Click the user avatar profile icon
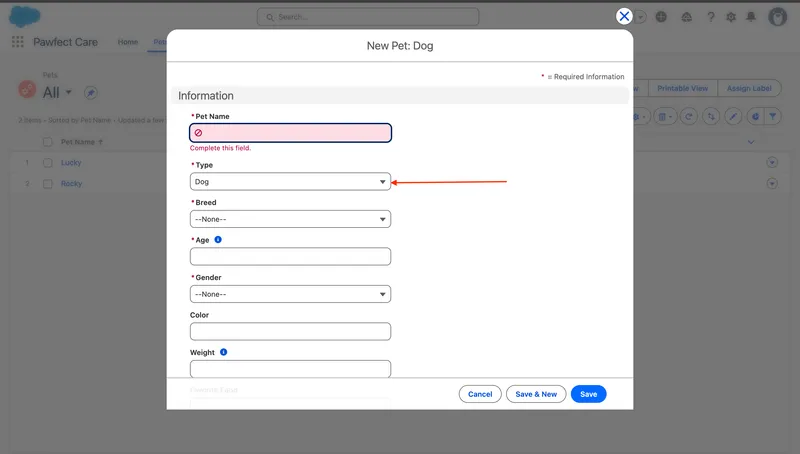The width and height of the screenshot is (800, 454). click(x=777, y=17)
